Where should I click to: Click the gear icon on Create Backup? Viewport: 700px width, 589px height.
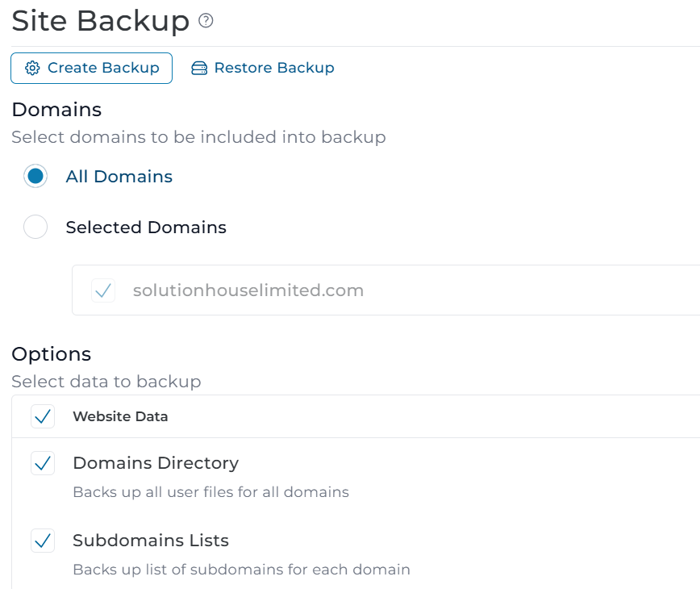32,69
